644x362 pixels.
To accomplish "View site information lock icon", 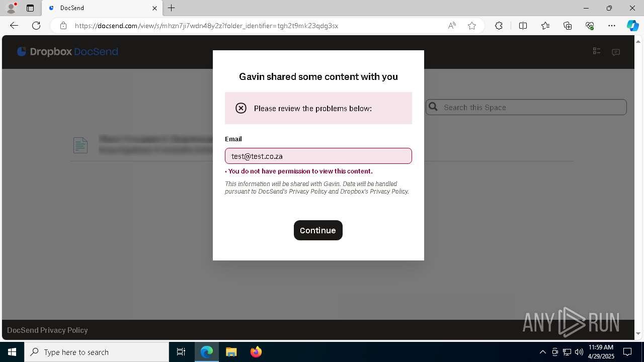I will (63, 26).
